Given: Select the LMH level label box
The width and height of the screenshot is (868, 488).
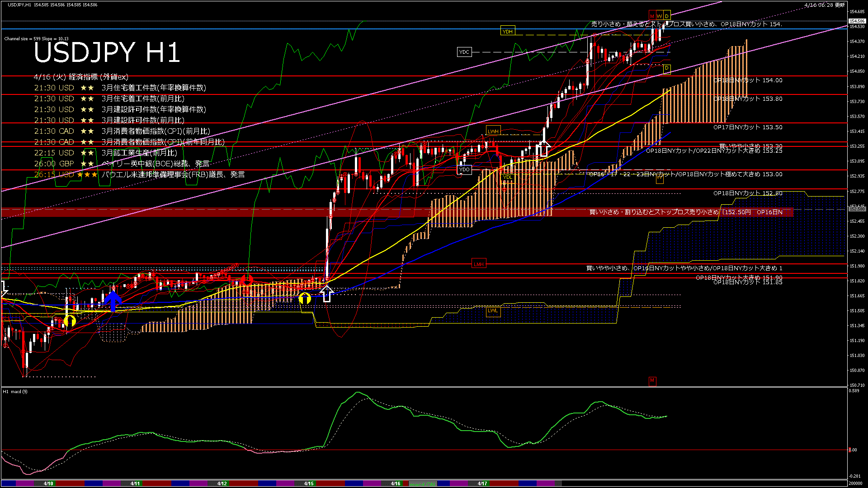Looking at the screenshot, I should pyautogui.click(x=479, y=264).
